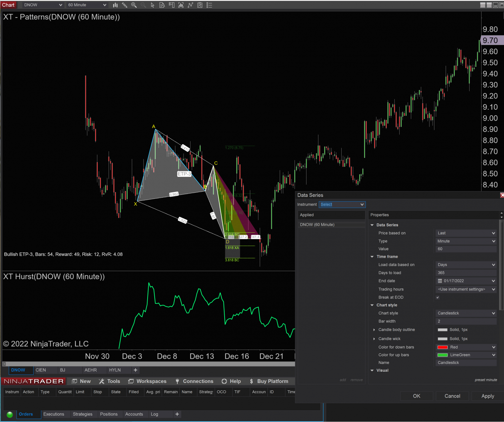Add a new Control Center tab with plus

[x=177, y=414]
